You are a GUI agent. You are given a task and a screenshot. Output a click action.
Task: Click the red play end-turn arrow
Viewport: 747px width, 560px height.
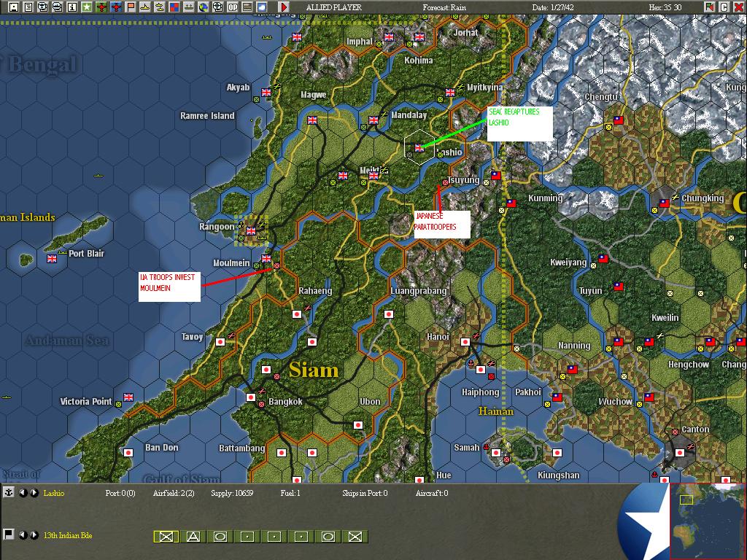(x=284, y=7)
